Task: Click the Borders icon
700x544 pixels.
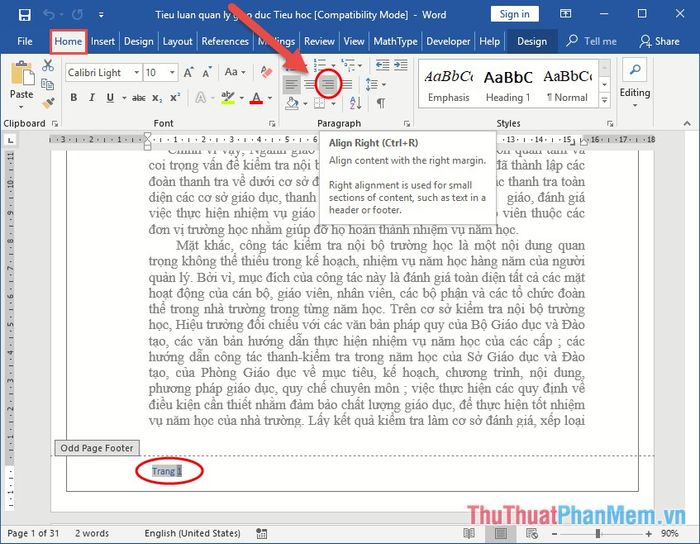Action: (319, 104)
